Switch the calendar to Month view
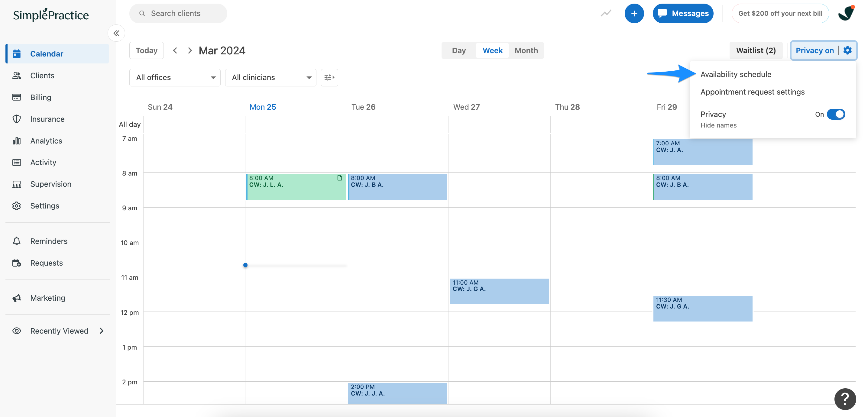Screen dimensions: 868x417 [x=526, y=50]
